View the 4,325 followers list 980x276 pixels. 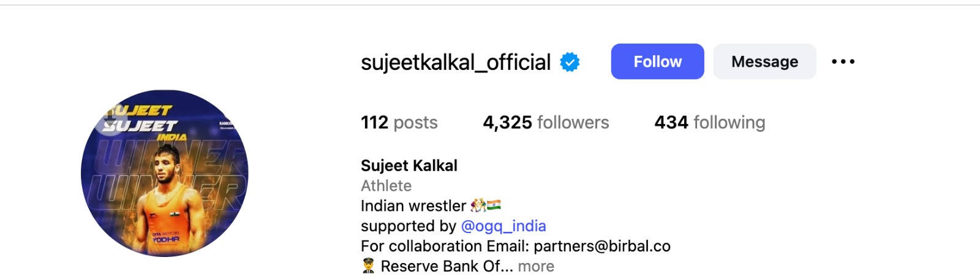pyautogui.click(x=546, y=123)
